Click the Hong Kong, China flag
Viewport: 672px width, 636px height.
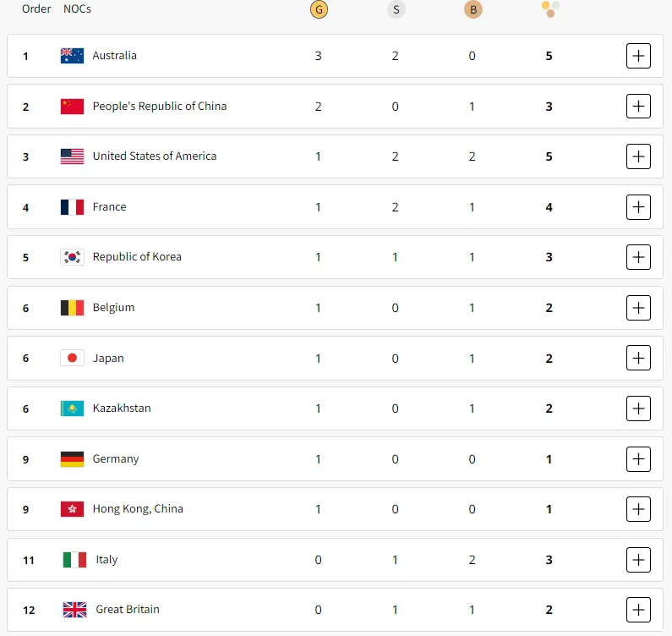(x=72, y=509)
